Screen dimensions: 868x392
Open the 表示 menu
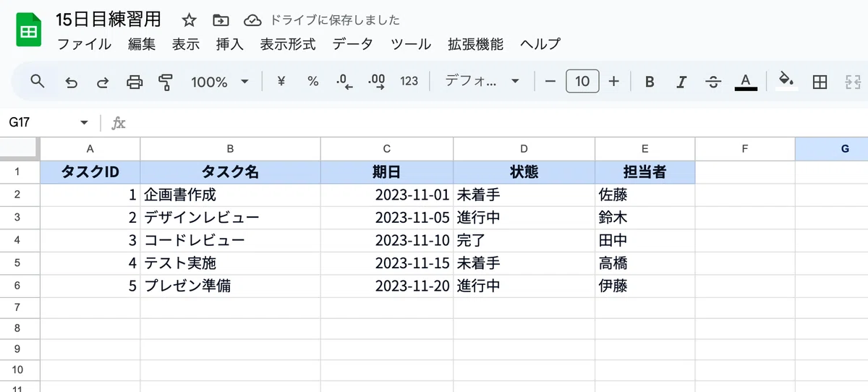coord(186,44)
